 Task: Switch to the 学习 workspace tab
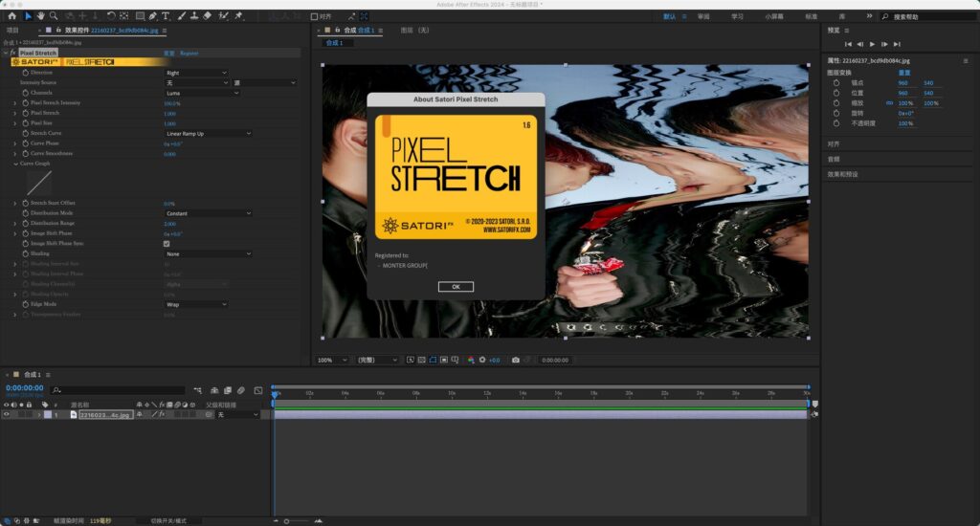(x=738, y=17)
